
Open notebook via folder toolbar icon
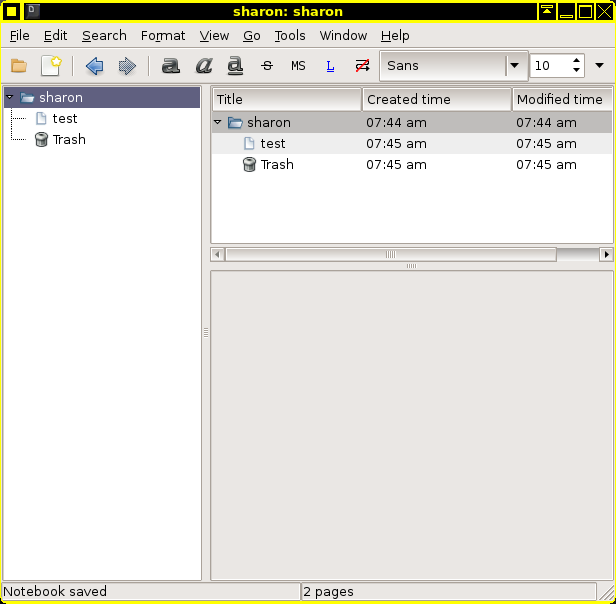[18, 66]
